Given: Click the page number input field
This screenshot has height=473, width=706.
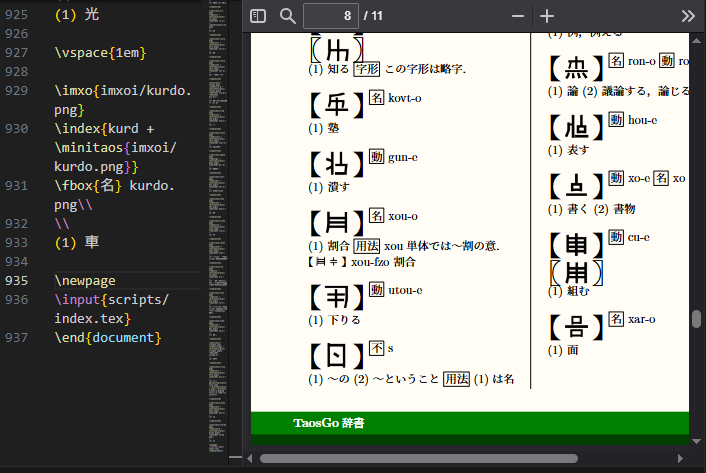Looking at the screenshot, I should point(331,16).
